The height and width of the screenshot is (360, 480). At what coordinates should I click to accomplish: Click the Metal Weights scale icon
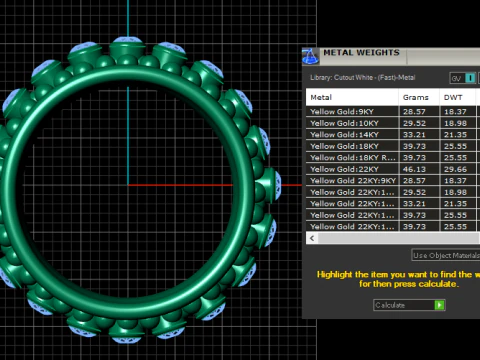pyautogui.click(x=310, y=57)
